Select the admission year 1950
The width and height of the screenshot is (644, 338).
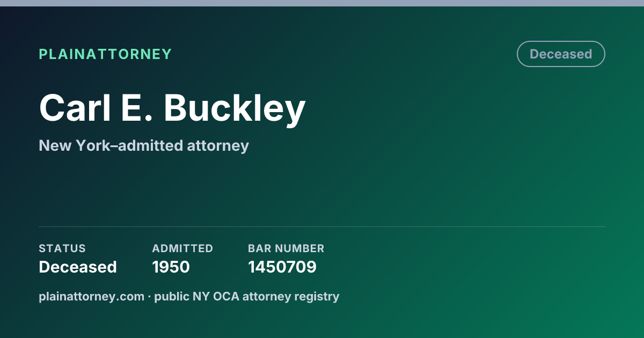(x=171, y=267)
